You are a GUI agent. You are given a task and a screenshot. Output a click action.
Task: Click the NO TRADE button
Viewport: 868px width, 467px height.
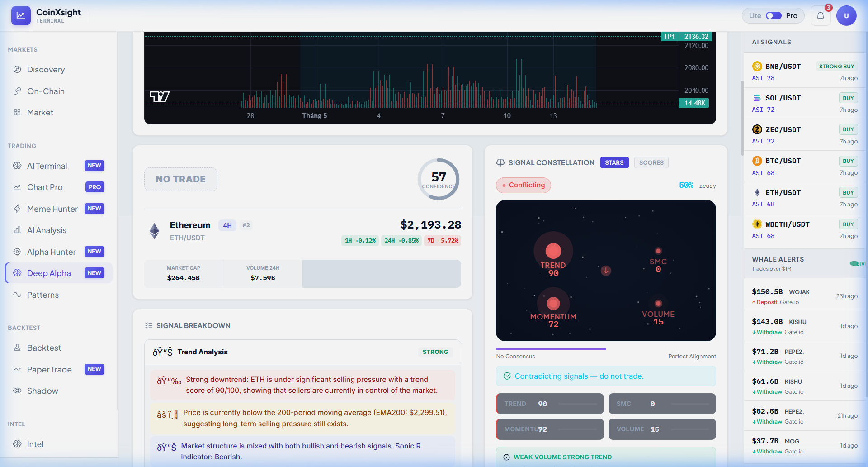click(x=181, y=179)
